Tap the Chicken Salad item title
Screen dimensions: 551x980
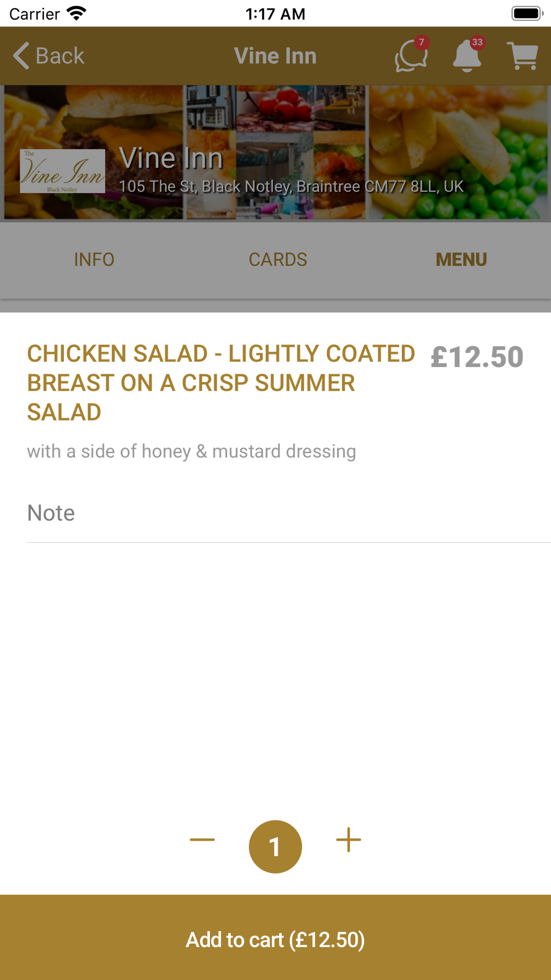point(220,383)
